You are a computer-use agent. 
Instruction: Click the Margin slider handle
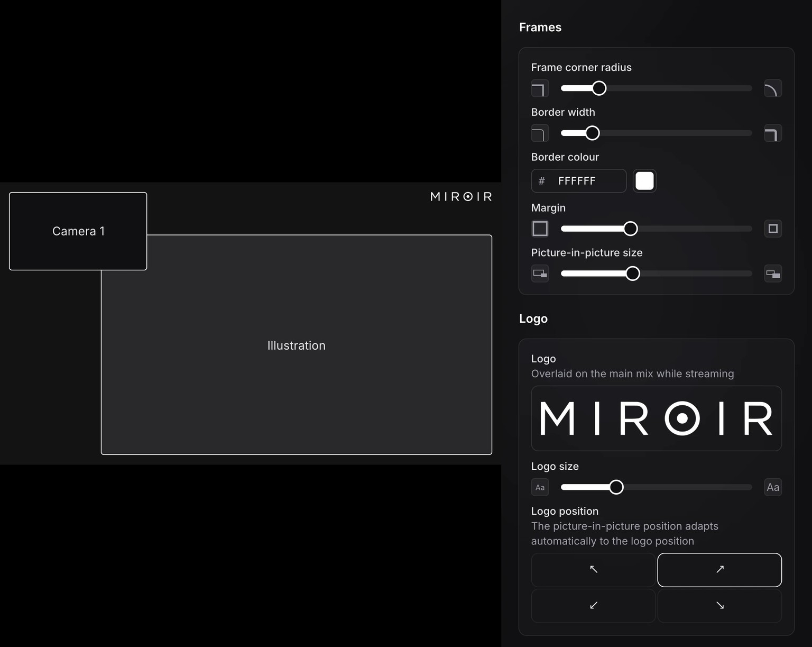630,229
